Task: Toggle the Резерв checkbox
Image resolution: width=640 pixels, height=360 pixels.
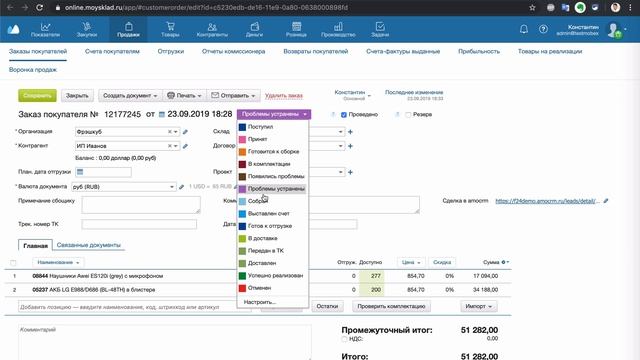Action: pyautogui.click(x=408, y=115)
